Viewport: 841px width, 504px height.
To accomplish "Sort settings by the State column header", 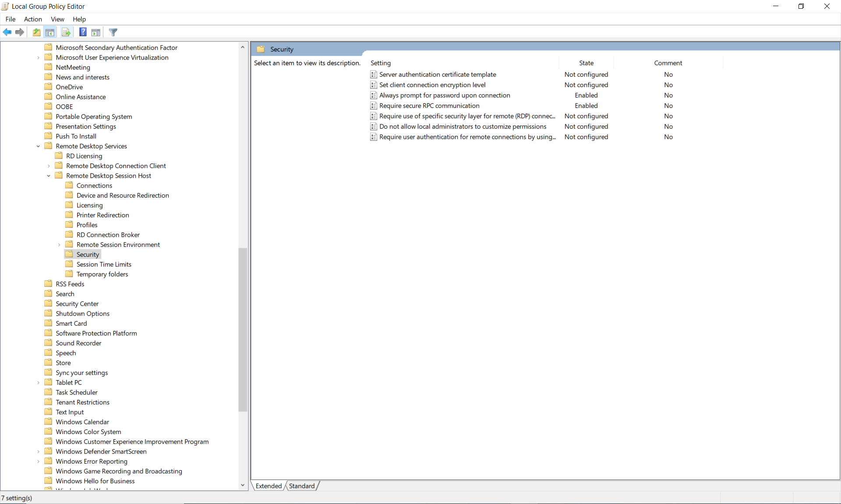I will click(586, 63).
